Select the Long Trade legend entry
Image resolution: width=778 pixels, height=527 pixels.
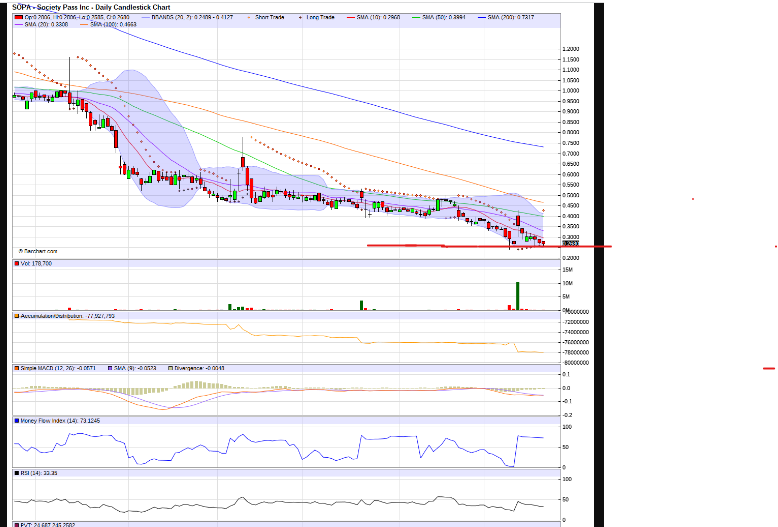321,17
